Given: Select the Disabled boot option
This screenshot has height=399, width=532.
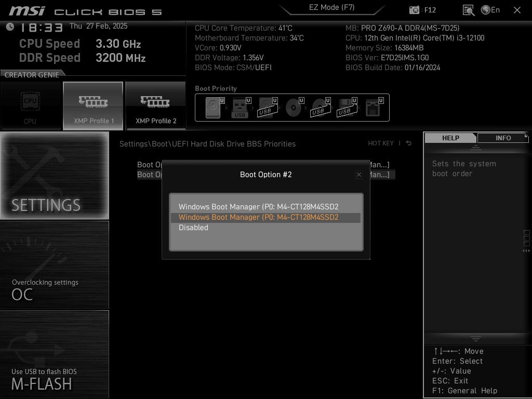Looking at the screenshot, I should pos(265,228).
